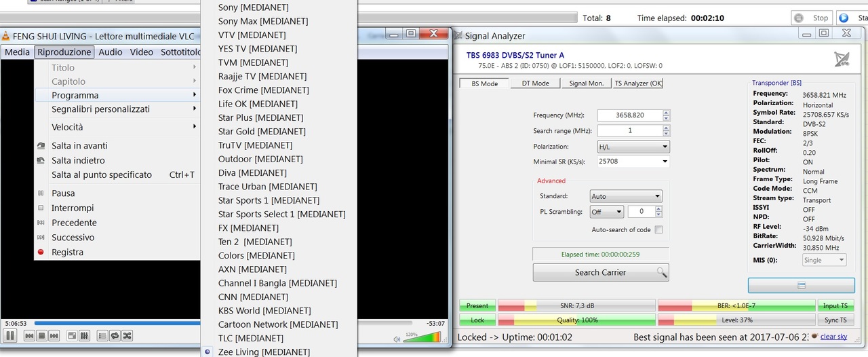Adjust the VLC volume slider

(x=421, y=337)
